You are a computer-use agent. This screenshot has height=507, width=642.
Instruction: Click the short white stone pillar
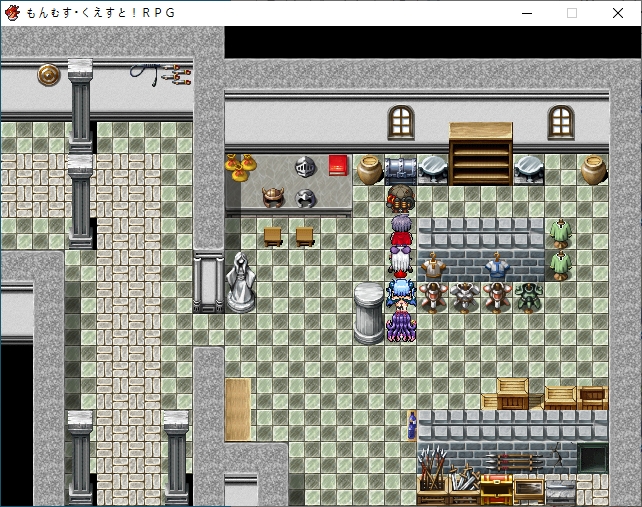[x=369, y=313]
